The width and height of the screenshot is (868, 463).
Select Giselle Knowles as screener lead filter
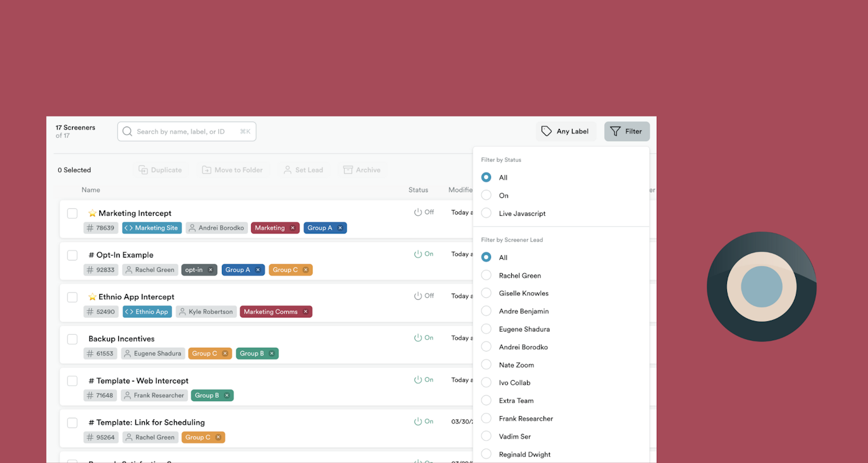(x=486, y=293)
